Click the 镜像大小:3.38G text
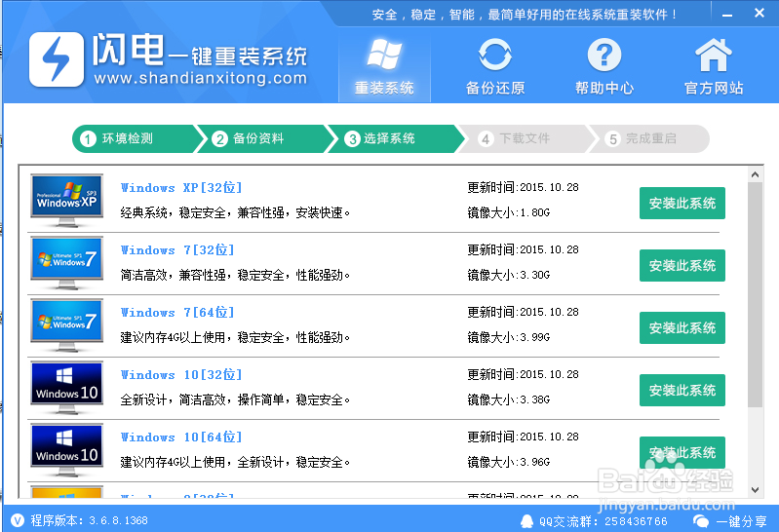Image resolution: width=779 pixels, height=532 pixels. coord(509,399)
